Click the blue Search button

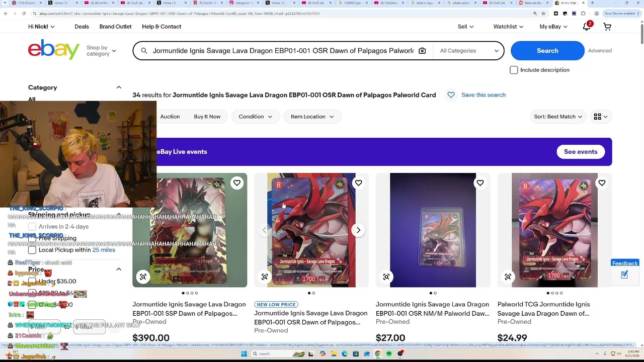point(547,51)
